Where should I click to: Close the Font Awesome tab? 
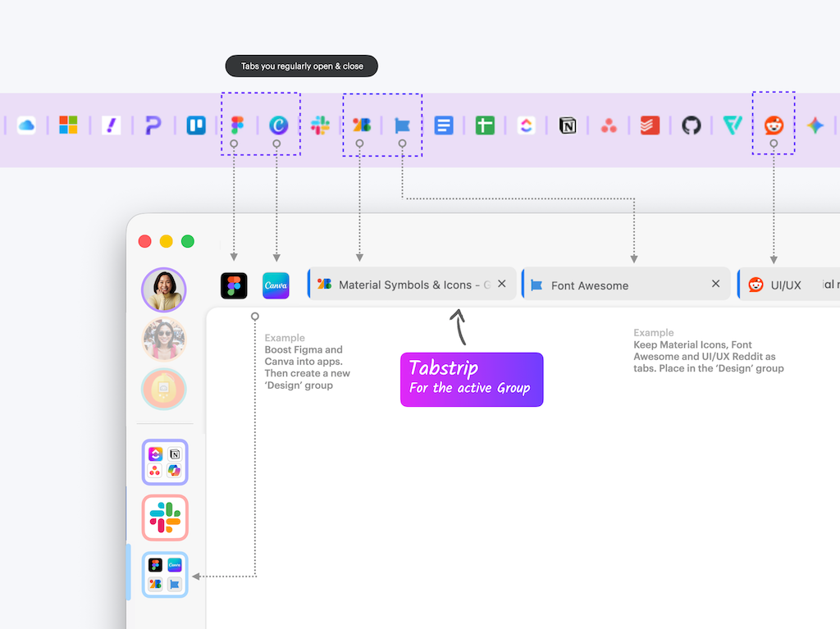pos(715,284)
